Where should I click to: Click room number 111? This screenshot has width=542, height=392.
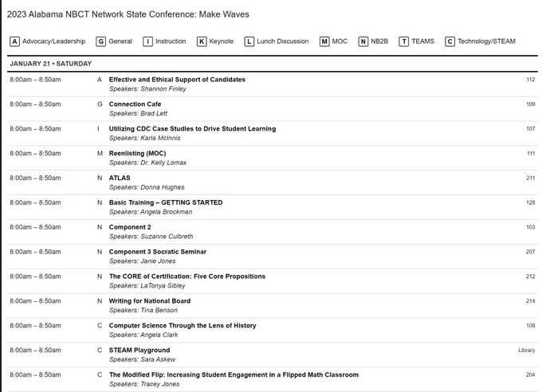click(x=531, y=153)
